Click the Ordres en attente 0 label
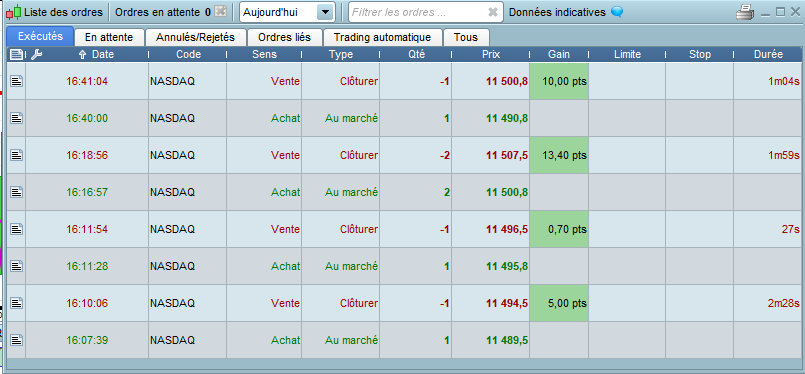This screenshot has height=374, width=805. tap(163, 12)
